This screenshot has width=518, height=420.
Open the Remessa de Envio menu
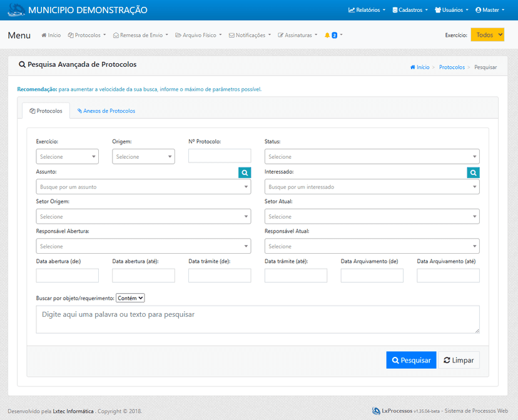pos(141,35)
